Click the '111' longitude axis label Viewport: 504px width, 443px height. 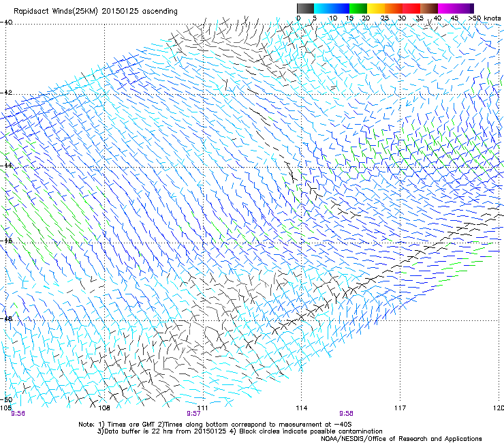click(202, 408)
